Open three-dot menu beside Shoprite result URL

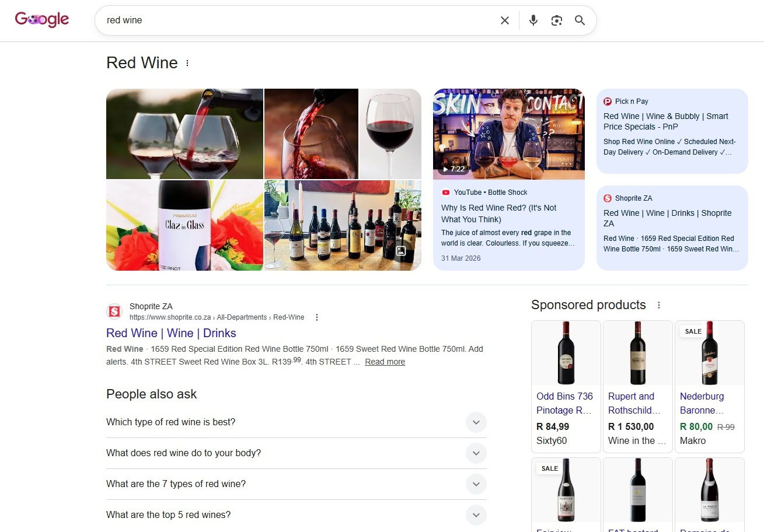tap(317, 317)
